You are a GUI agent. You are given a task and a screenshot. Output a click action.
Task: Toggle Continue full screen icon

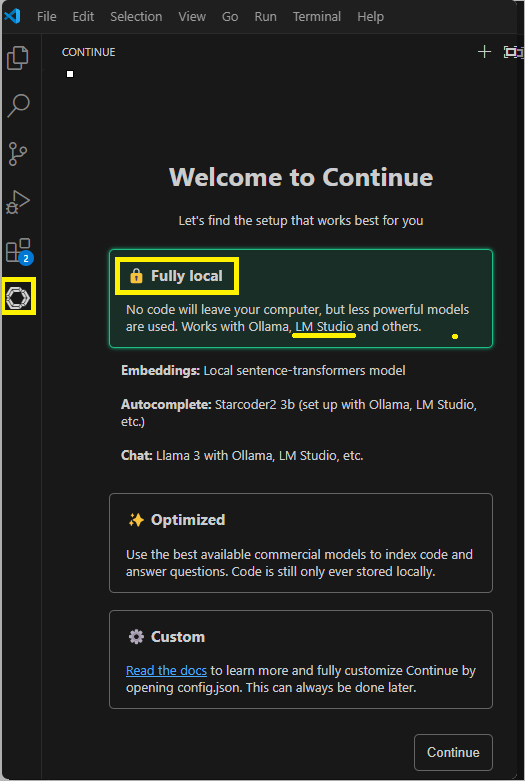coord(513,52)
